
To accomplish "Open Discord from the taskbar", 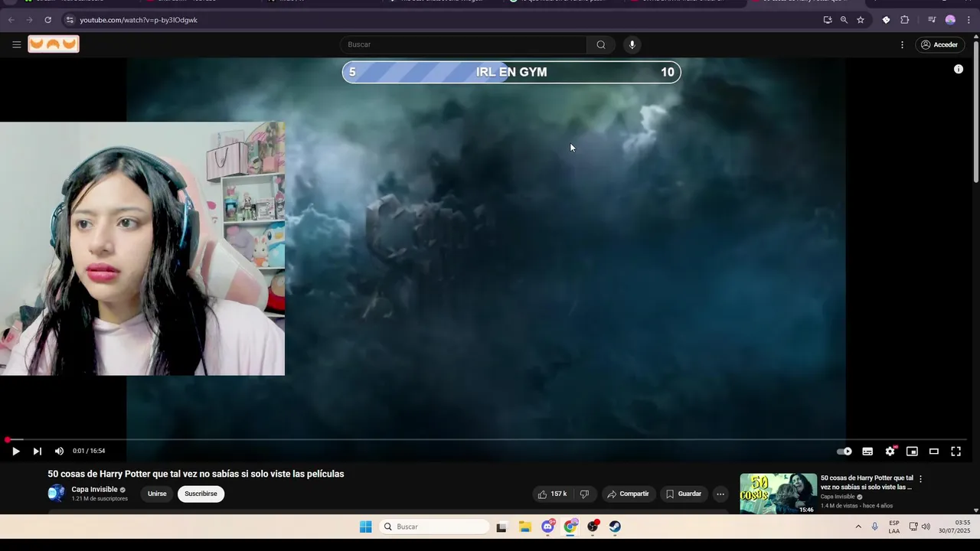I will point(548,527).
